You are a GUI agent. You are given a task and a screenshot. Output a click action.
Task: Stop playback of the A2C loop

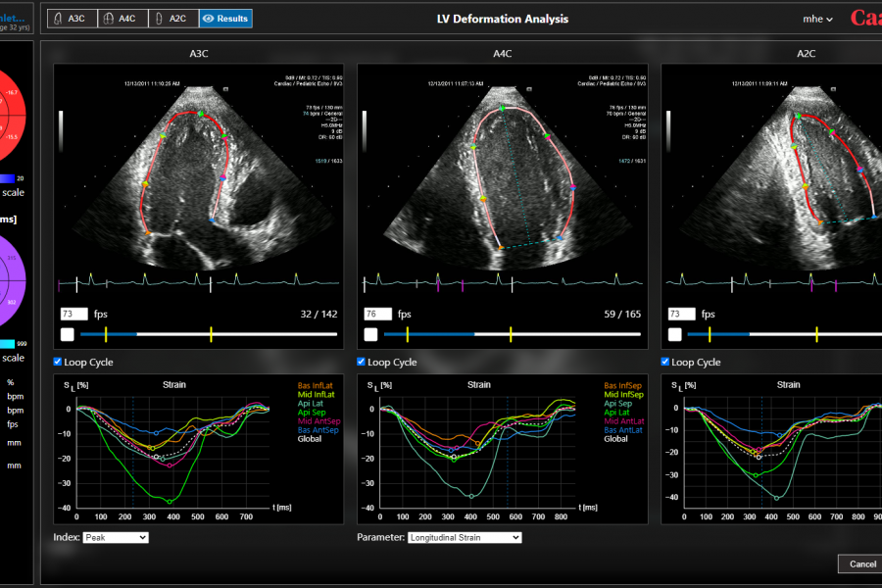click(675, 334)
